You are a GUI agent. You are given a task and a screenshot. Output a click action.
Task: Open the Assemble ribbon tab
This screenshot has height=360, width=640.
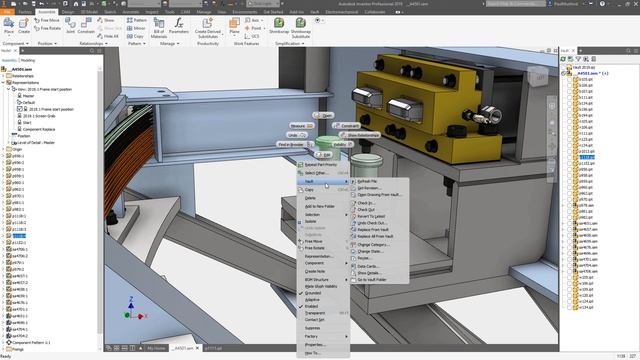click(46, 12)
